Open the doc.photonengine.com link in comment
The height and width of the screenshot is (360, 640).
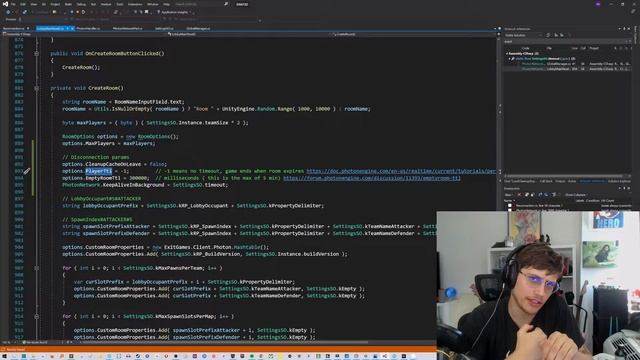click(401, 171)
